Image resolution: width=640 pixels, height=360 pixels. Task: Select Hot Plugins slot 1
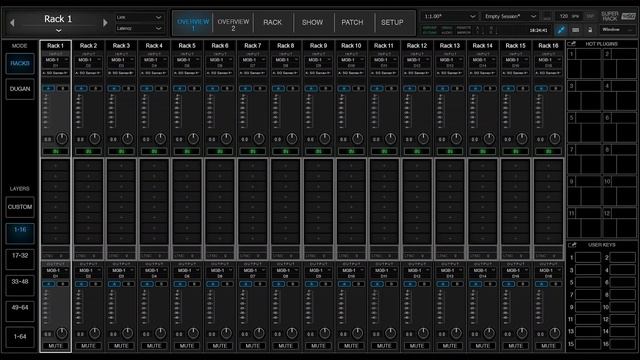pyautogui.click(x=584, y=63)
